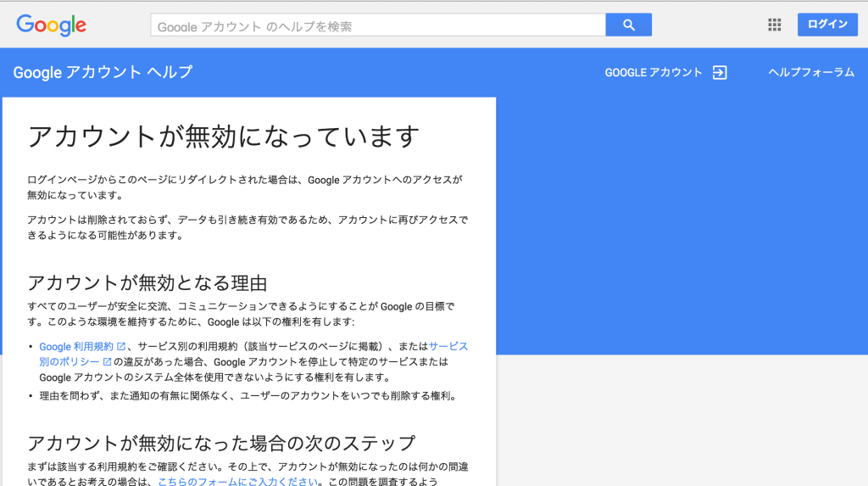
Task: Click the blue search magnifier button
Action: pyautogui.click(x=628, y=25)
